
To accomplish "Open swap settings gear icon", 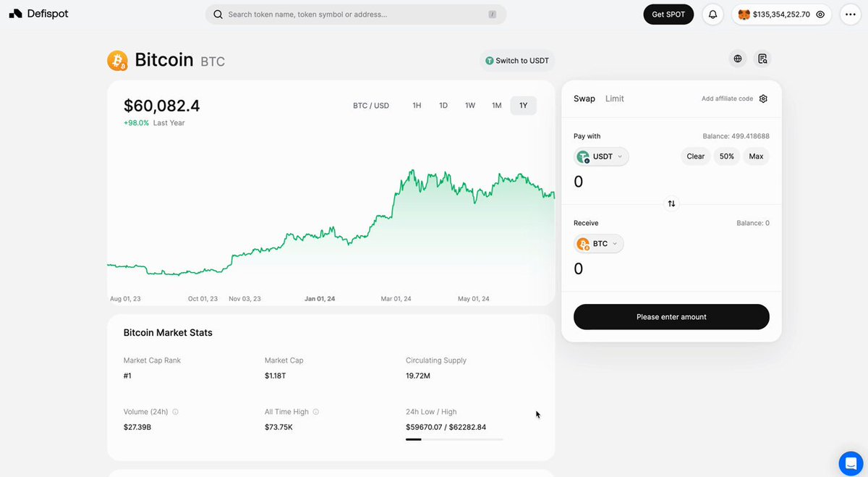I will pos(763,98).
